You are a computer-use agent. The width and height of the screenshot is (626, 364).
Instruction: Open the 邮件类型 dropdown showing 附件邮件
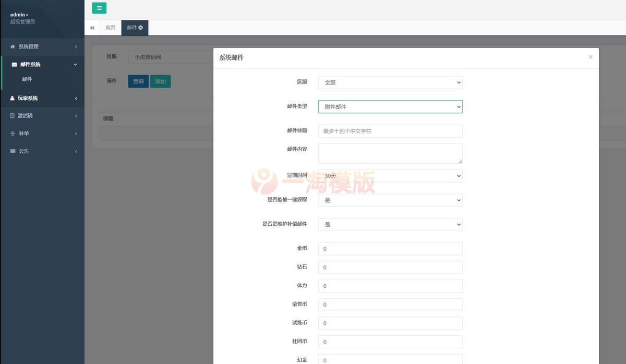[x=390, y=106]
